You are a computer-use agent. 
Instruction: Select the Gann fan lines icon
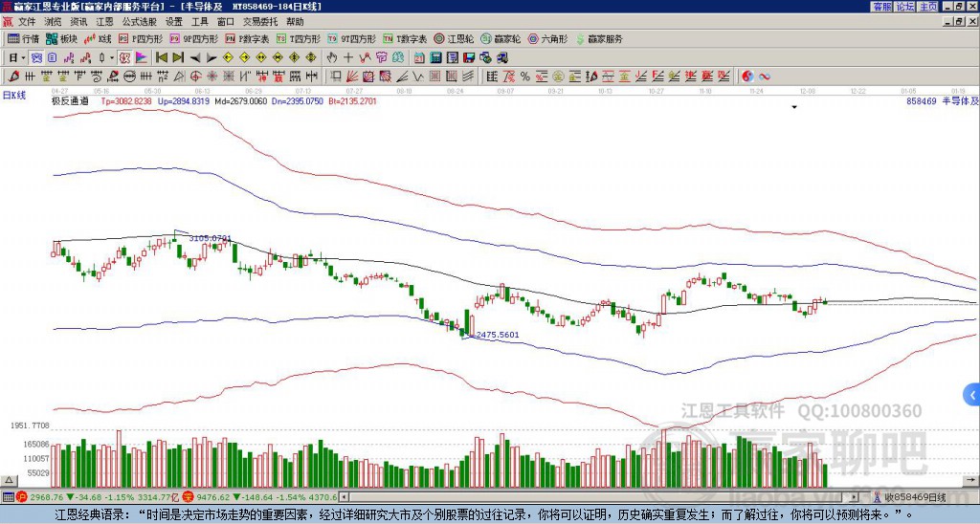click(x=352, y=76)
